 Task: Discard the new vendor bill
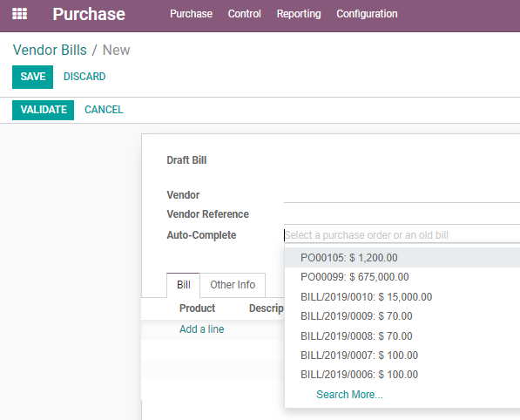click(84, 77)
